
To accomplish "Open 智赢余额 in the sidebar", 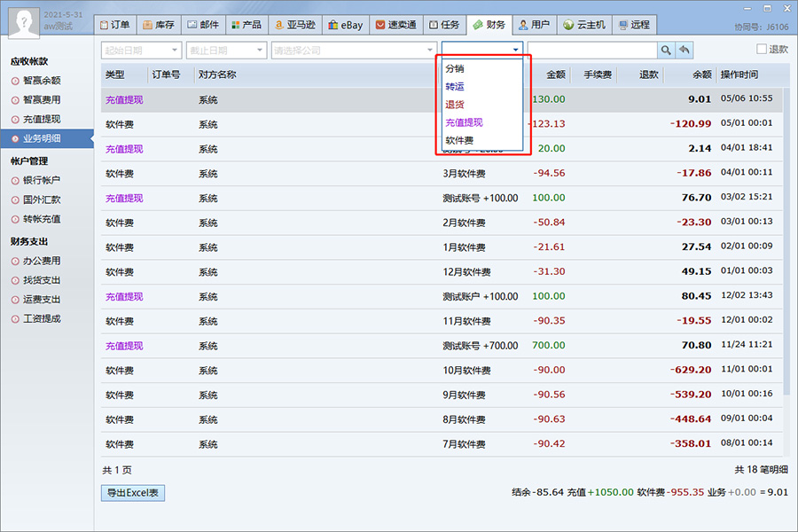I will tap(42, 81).
